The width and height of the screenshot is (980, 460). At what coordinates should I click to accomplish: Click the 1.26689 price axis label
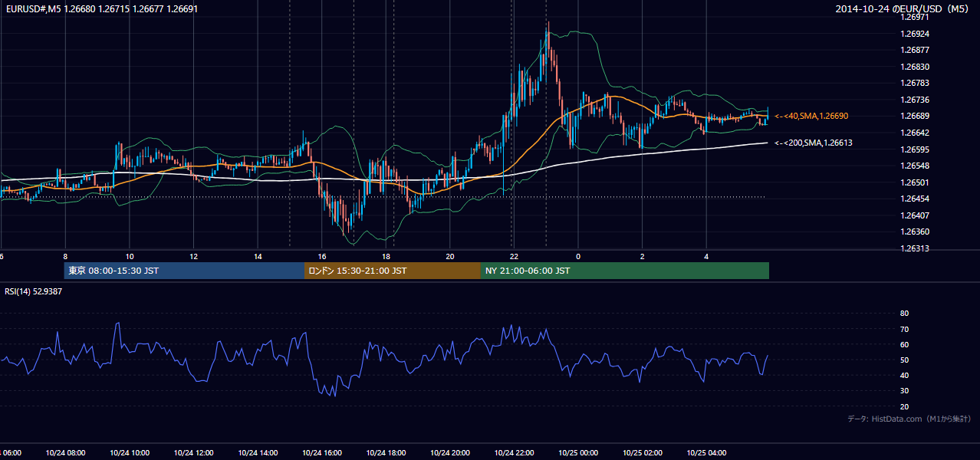(915, 116)
